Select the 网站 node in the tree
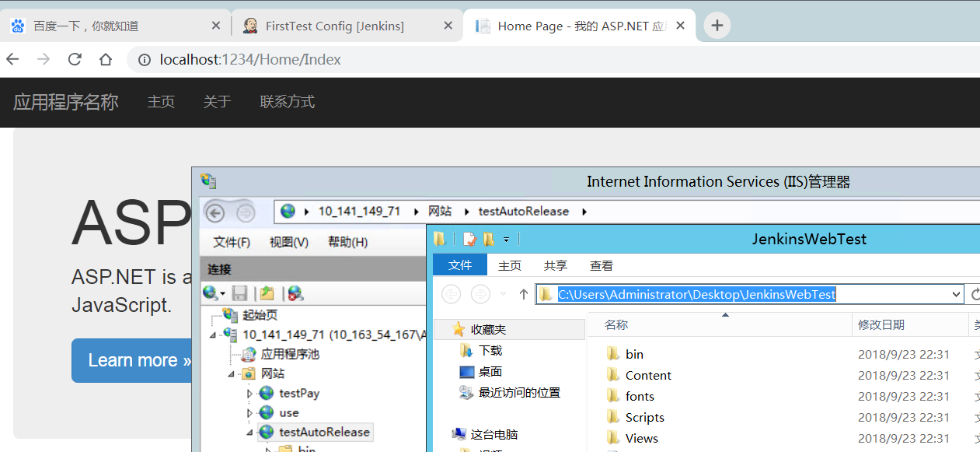 click(274, 373)
